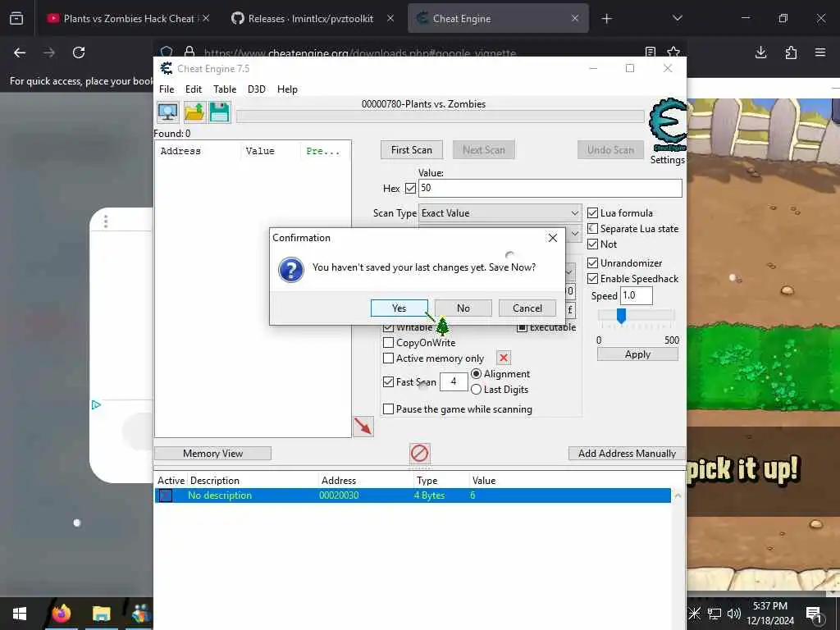Open notification center icon
This screenshot has width=840, height=630.
coord(814,614)
